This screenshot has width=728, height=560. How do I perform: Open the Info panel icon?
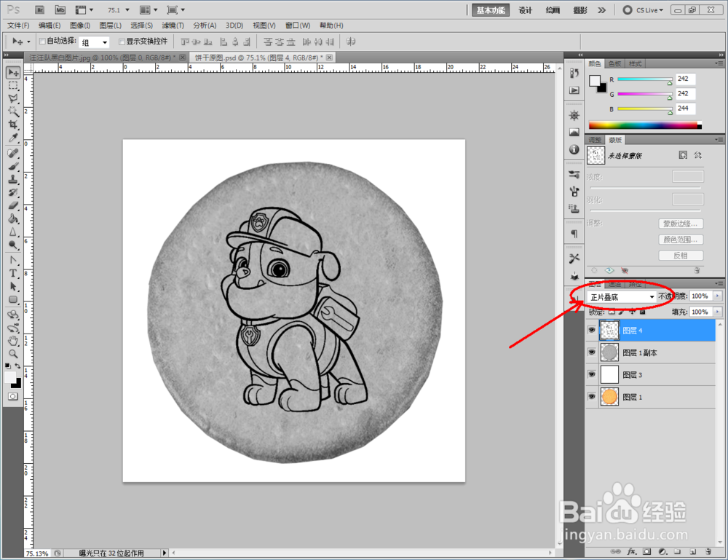(574, 149)
